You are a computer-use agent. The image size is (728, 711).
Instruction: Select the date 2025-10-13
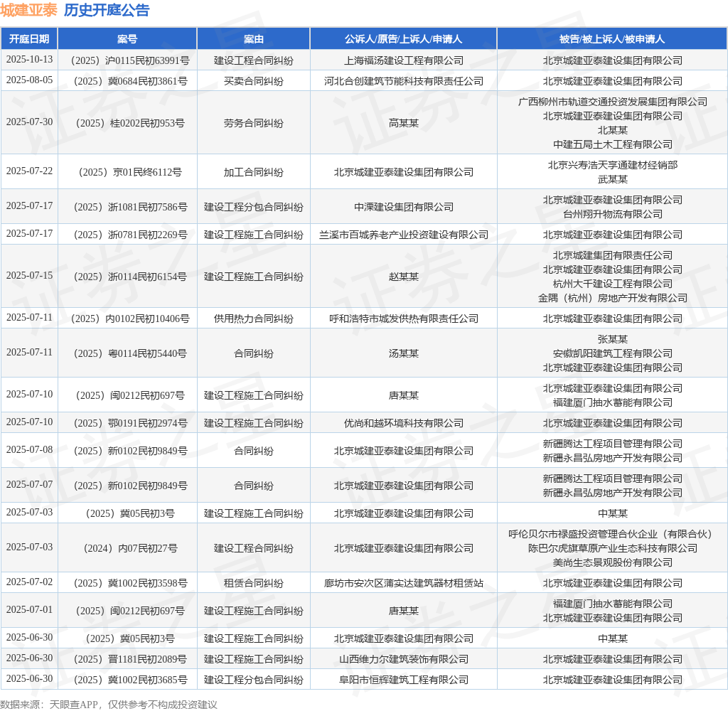[29, 60]
